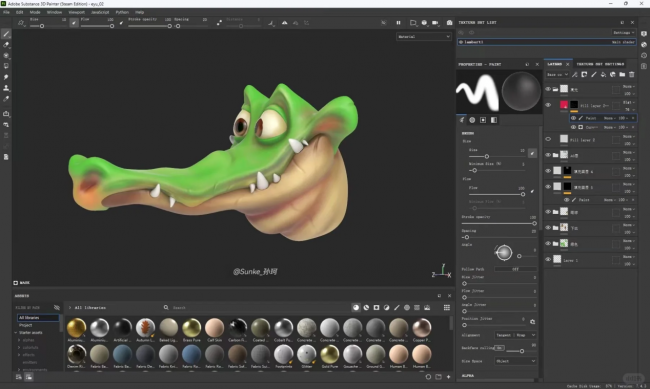Toggle eye icon of green thumbnail folder

tap(548, 244)
